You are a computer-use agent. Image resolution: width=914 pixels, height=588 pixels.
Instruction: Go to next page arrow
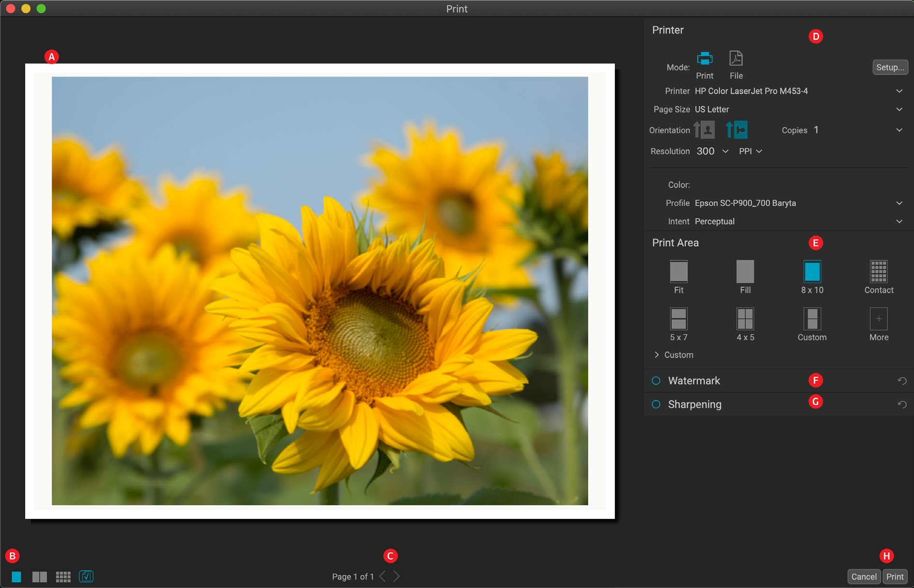396,576
